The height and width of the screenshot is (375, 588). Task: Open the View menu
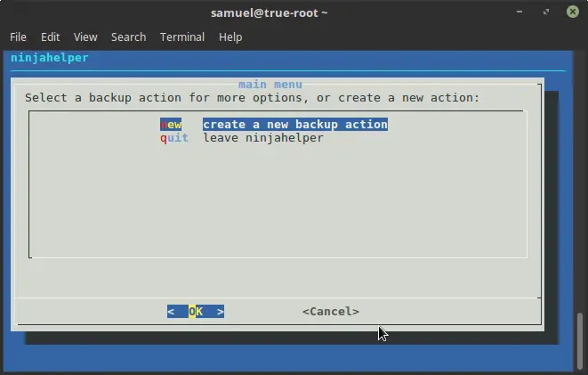85,37
